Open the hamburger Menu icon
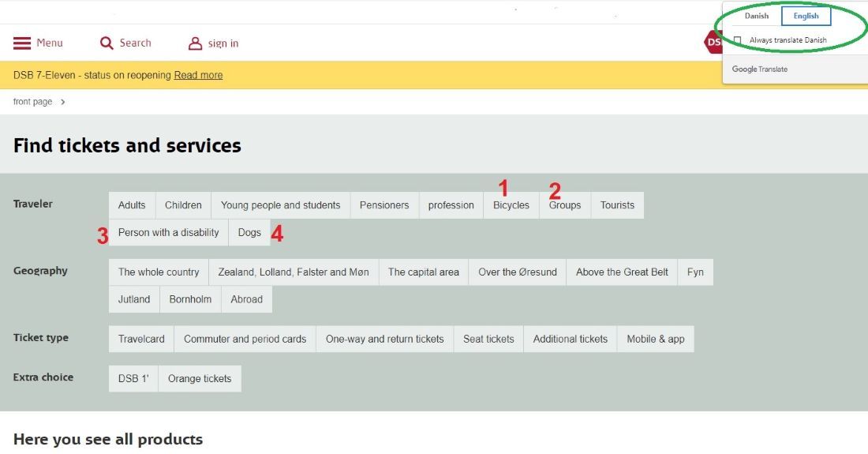This screenshot has width=868, height=454. 22,43
